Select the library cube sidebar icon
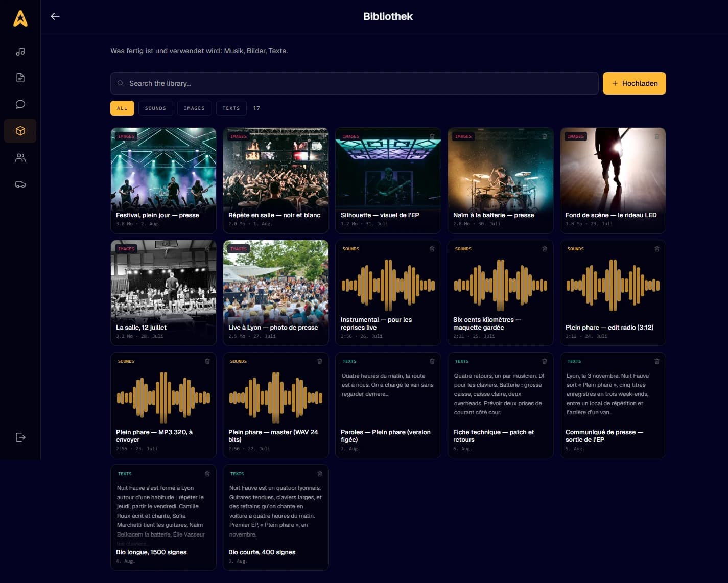 click(20, 131)
